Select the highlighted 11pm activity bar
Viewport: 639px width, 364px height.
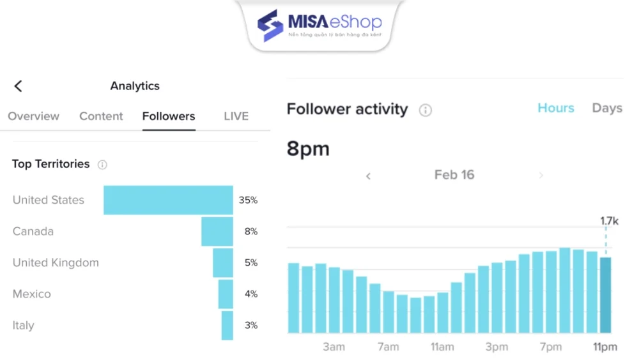606,295
